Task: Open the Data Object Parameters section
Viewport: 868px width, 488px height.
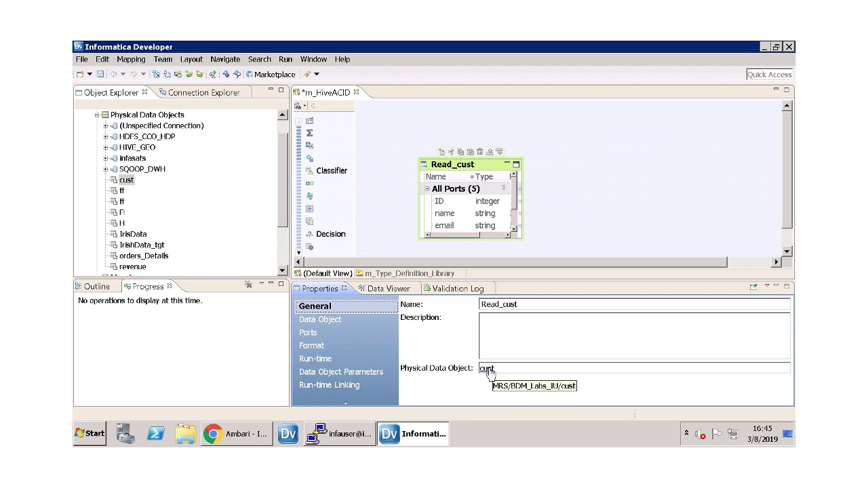Action: click(x=341, y=372)
